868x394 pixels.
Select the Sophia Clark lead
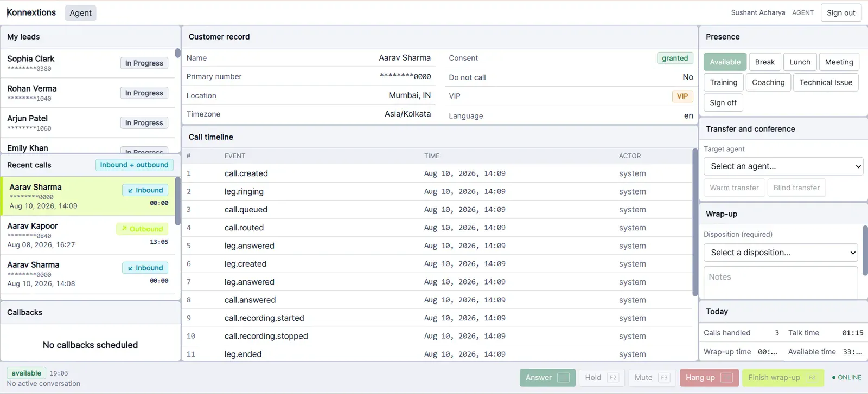click(88, 63)
